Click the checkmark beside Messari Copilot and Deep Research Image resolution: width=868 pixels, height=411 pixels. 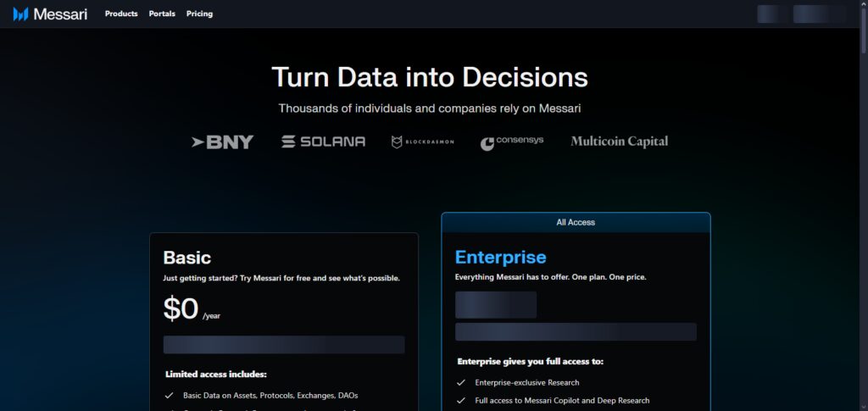(x=460, y=400)
